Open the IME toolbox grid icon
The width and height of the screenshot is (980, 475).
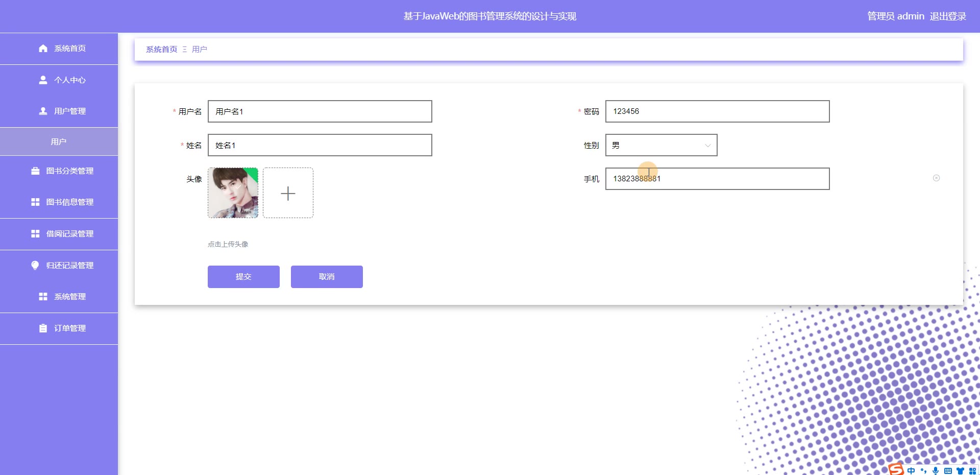pos(972,471)
